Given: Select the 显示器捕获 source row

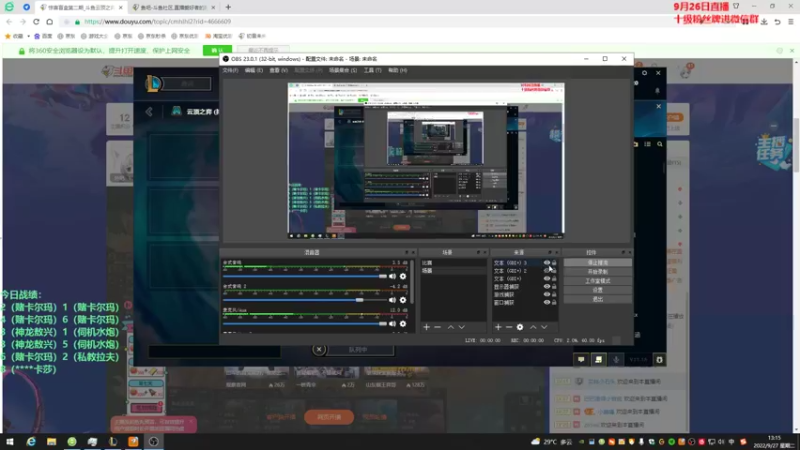Looking at the screenshot, I should 524,287.
